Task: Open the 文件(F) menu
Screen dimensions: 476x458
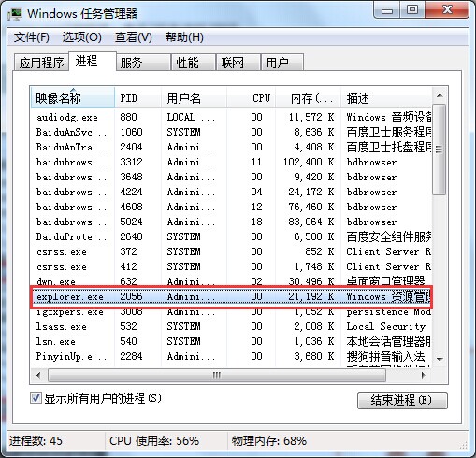Action: (x=32, y=37)
